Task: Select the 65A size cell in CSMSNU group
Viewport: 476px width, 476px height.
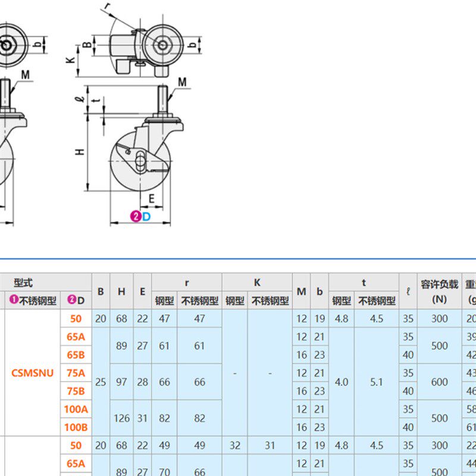Action: [x=76, y=337]
